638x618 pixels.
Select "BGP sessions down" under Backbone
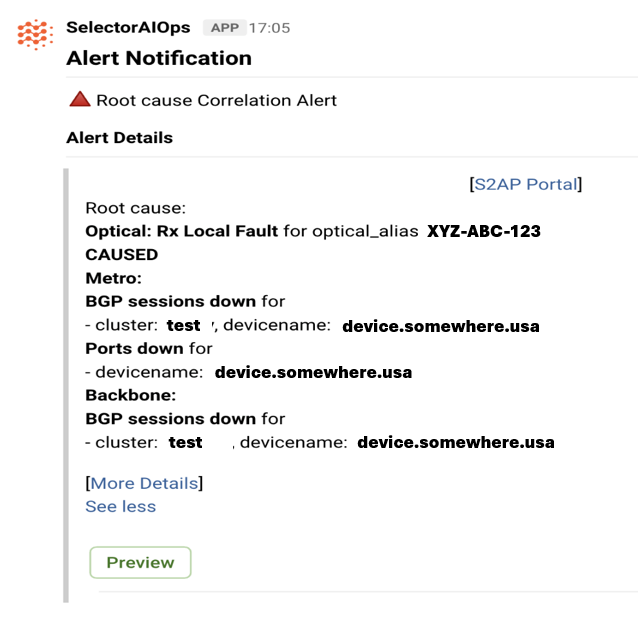(170, 419)
